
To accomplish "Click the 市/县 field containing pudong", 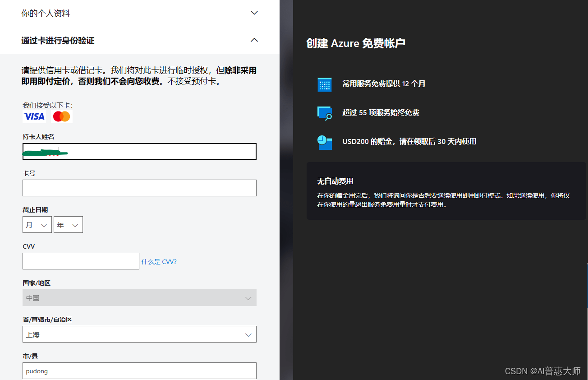I will pyautogui.click(x=139, y=371).
